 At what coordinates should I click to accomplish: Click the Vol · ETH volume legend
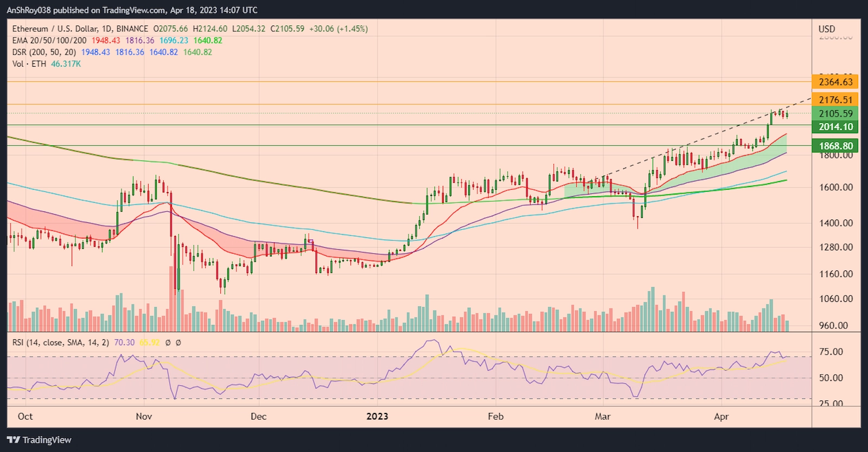[29, 64]
